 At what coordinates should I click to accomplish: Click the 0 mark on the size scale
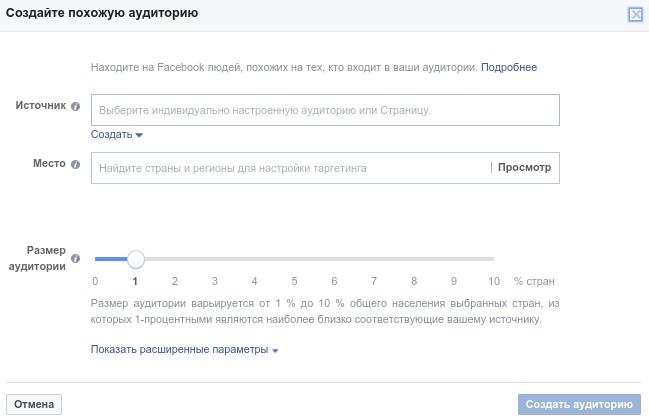tap(95, 281)
